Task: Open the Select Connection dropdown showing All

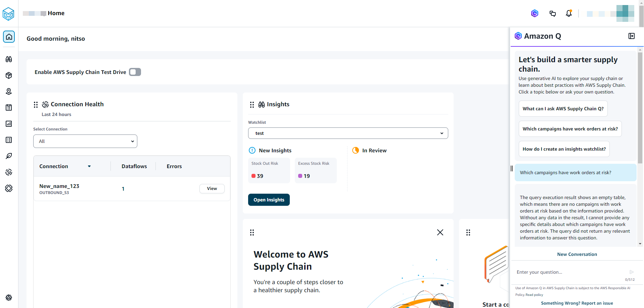Action: coord(85,141)
